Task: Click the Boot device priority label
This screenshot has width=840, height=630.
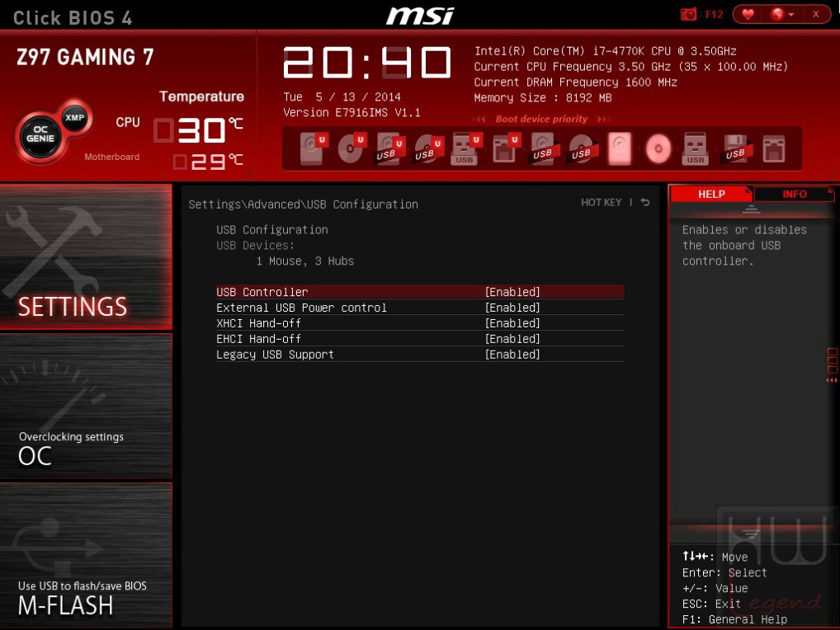Action: (x=541, y=120)
